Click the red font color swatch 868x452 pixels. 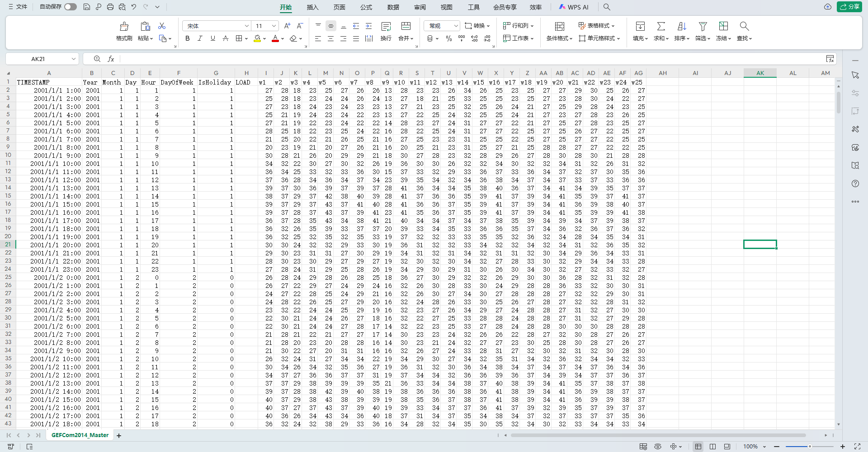point(275,39)
